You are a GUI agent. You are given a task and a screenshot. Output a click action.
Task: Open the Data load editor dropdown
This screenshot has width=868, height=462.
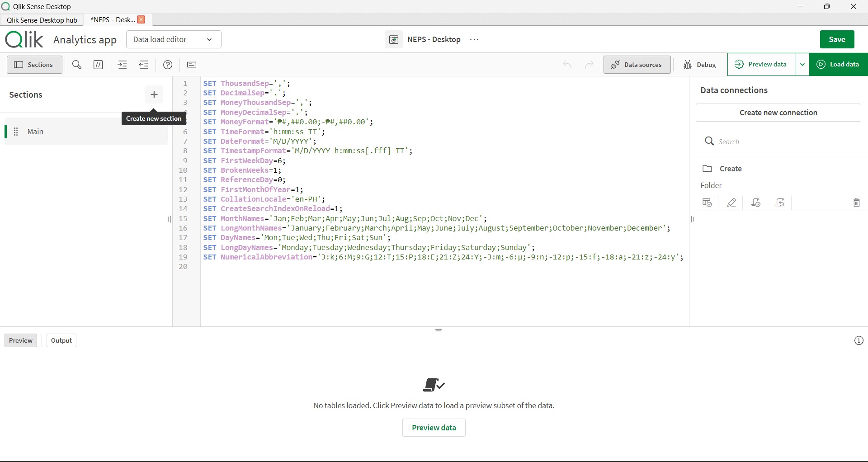pos(174,39)
